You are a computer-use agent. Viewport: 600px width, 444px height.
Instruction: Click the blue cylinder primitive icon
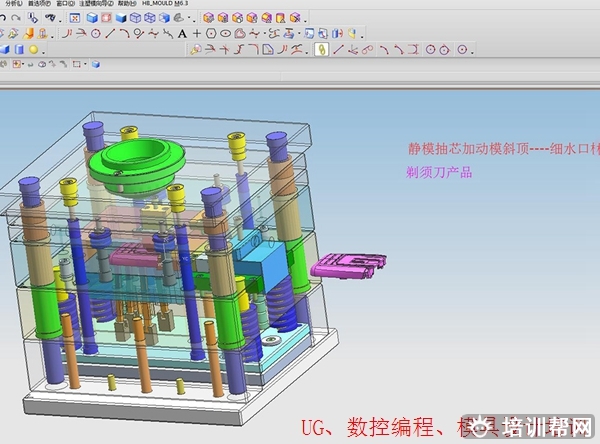pos(19,48)
